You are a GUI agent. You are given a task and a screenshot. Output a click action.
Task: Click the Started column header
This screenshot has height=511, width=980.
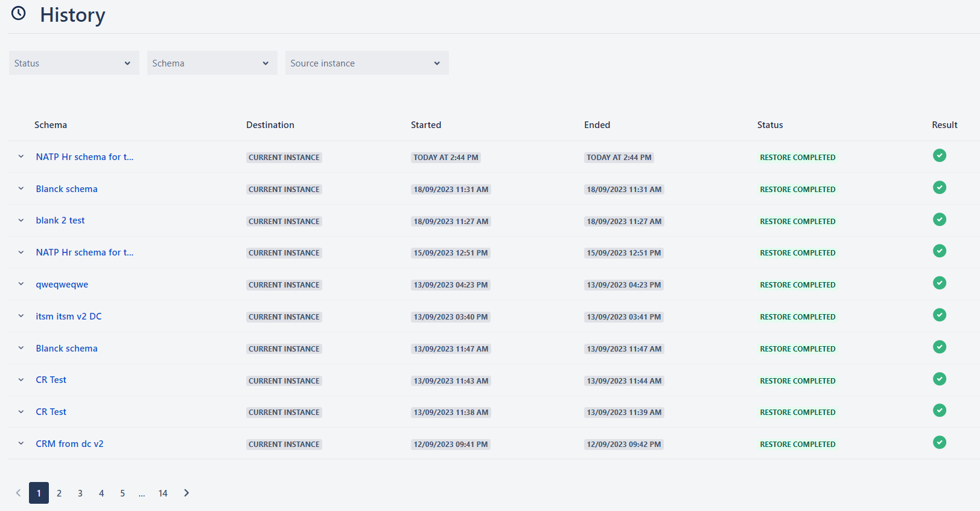(x=426, y=125)
